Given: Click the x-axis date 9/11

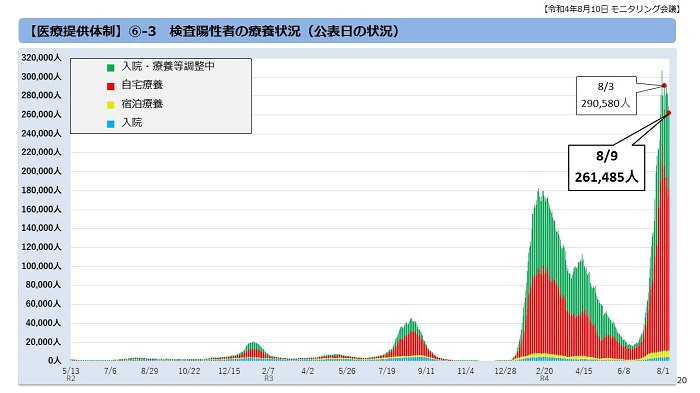Looking at the screenshot, I should coord(426,371).
